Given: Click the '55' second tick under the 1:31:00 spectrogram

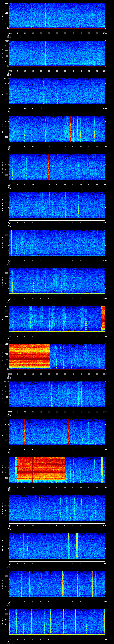Looking at the screenshot, I should click(97, 601).
